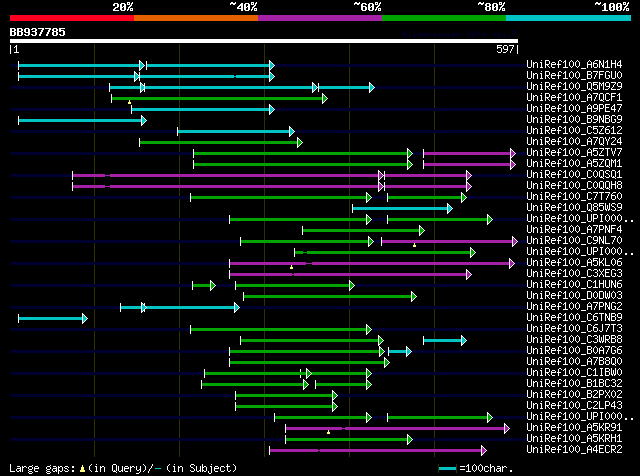This screenshot has width=640, height=476.
Task: Select the green alignment bar in C6J7T3 row
Action: click(x=281, y=329)
